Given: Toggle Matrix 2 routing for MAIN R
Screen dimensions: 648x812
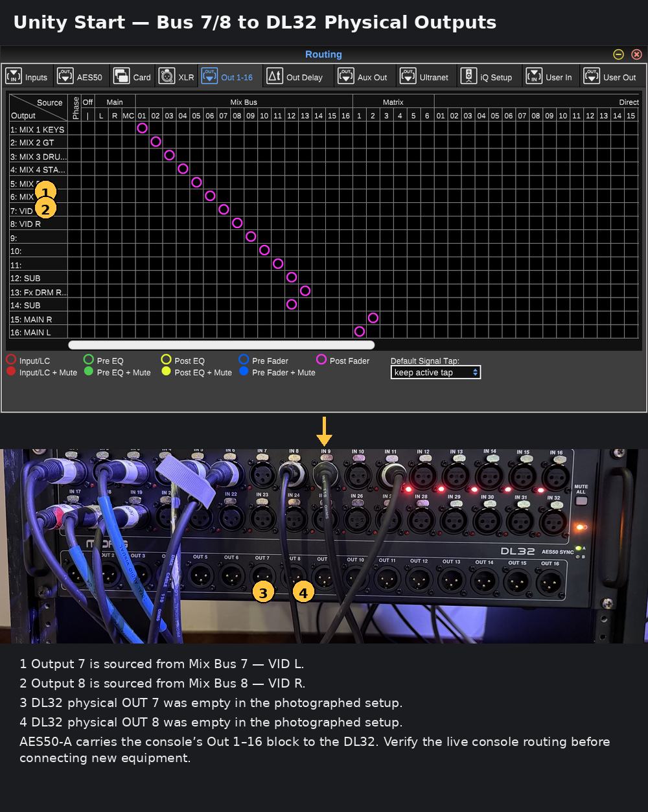Looking at the screenshot, I should click(x=373, y=318).
